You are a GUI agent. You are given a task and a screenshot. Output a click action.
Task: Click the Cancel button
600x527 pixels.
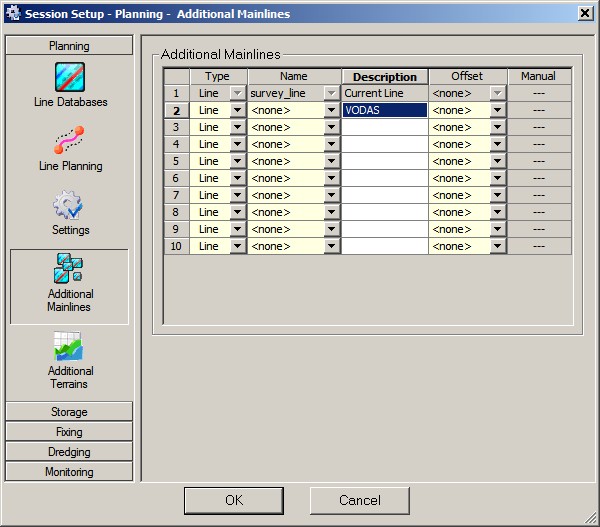pos(359,500)
